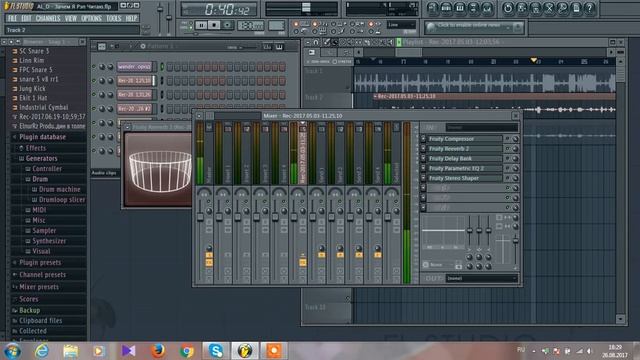The height and width of the screenshot is (360, 640).
Task: Select Industrial Cymbal in browser
Action: 43,107
